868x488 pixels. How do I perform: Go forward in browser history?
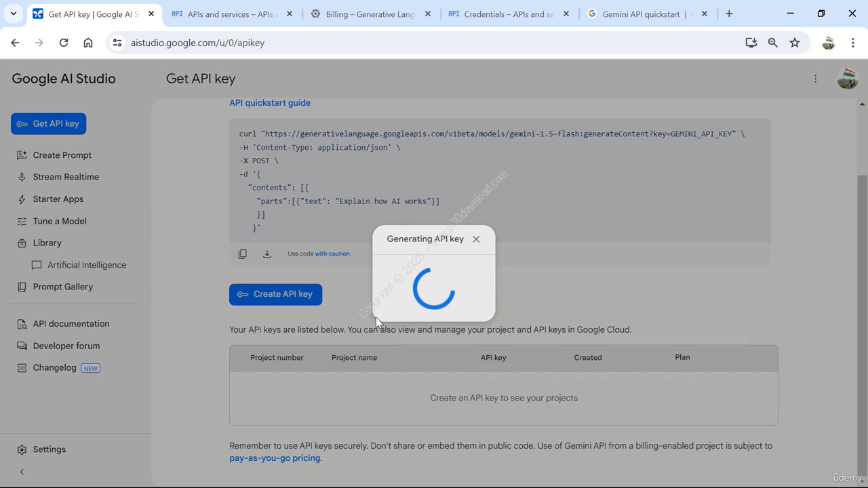pos(39,43)
